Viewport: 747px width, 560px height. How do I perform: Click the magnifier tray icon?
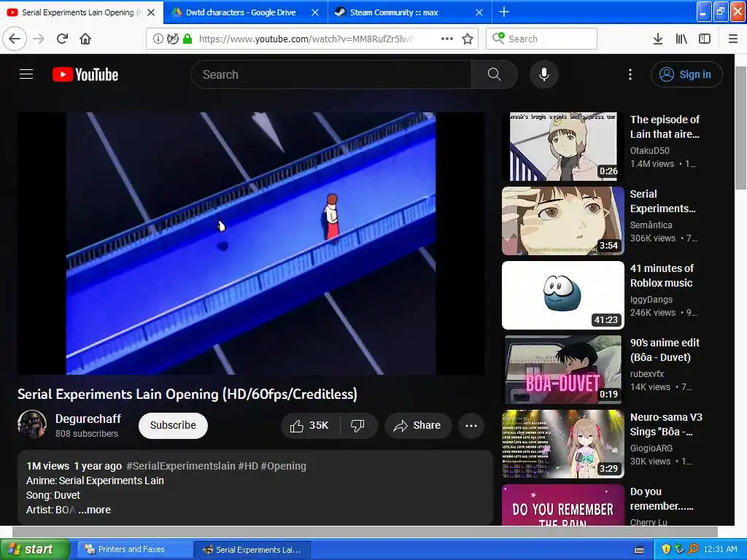tap(693, 549)
